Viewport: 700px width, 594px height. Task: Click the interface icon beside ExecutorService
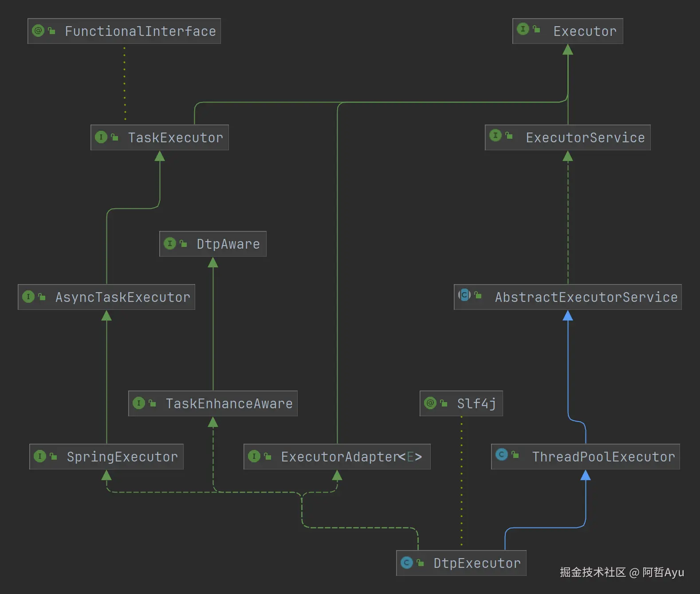[496, 135]
